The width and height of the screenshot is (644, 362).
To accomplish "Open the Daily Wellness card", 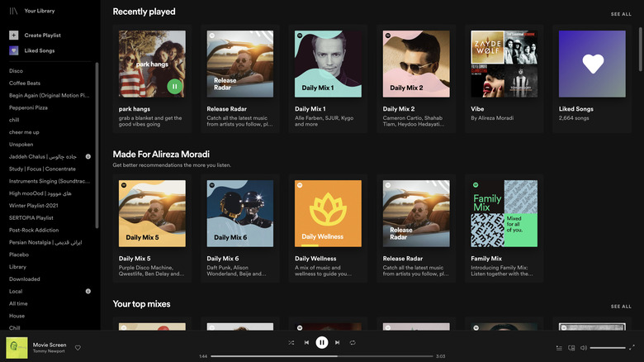I will click(328, 228).
